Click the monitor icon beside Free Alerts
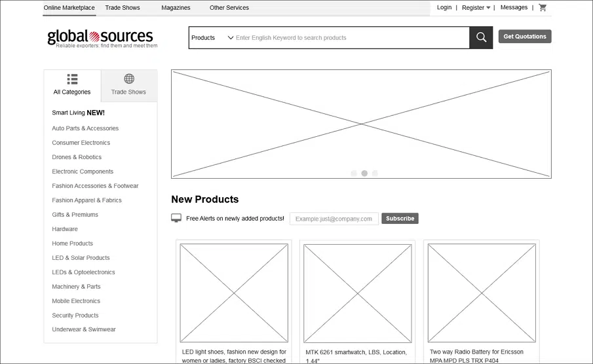Viewport: 593px width, 364px height. point(176,218)
